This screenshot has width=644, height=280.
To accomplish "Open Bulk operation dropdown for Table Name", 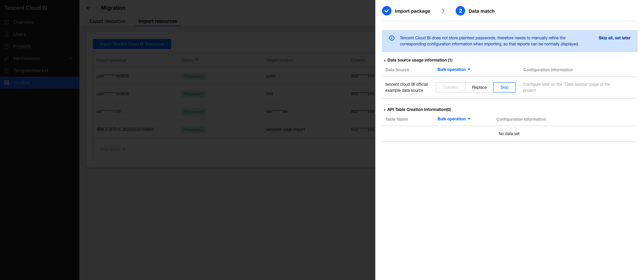I will point(454,119).
